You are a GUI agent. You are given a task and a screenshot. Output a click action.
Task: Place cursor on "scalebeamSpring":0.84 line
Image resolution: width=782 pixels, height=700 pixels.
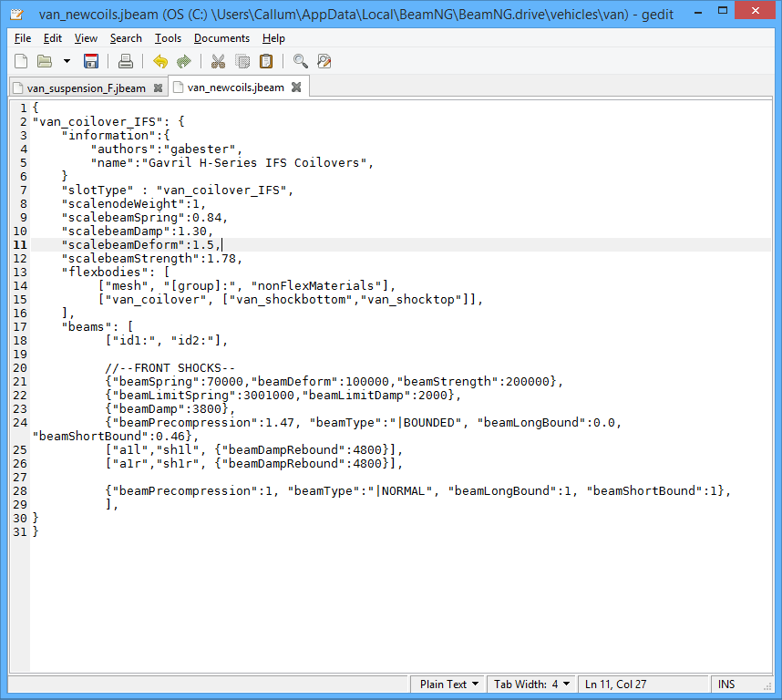[145, 217]
